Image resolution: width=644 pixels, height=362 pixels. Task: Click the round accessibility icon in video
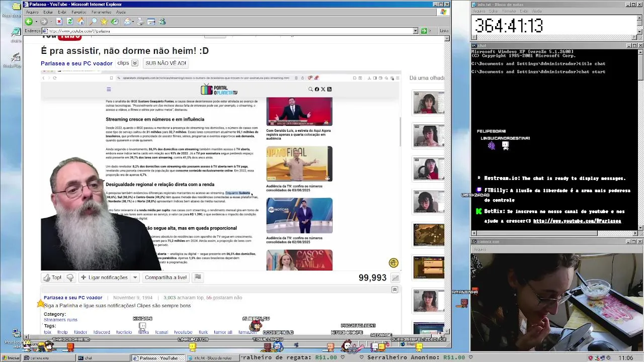(393, 263)
